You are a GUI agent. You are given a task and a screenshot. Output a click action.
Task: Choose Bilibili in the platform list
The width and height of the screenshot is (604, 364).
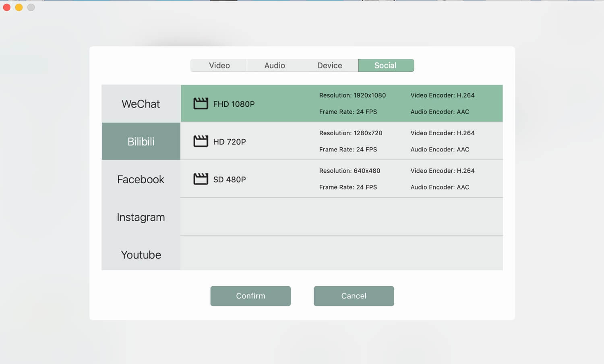[141, 141]
